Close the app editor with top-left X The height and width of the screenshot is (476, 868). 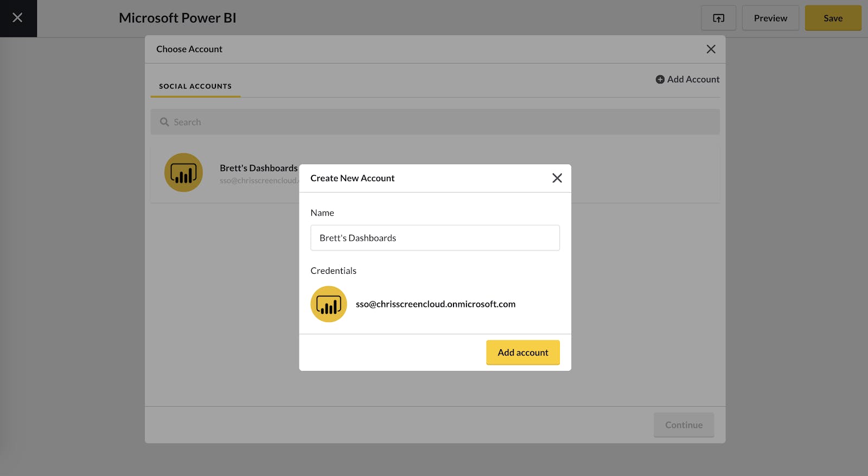[x=18, y=18]
